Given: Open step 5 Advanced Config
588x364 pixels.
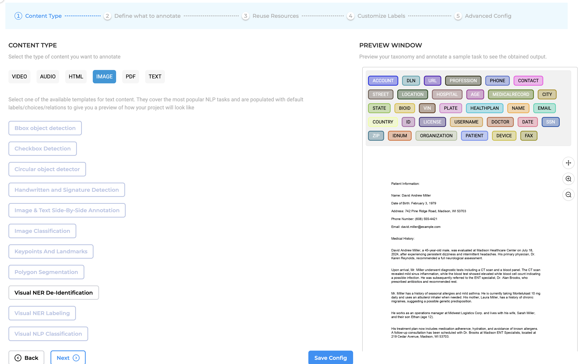Looking at the screenshot, I should click(488, 16).
